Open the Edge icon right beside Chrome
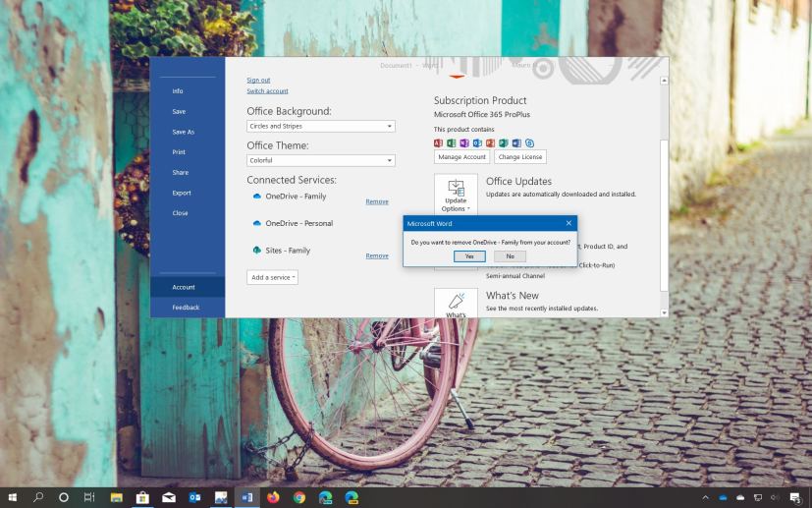 [x=325, y=497]
